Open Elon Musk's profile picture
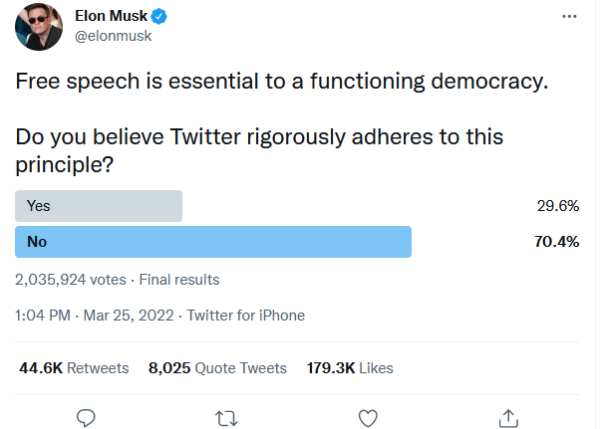Viewport: 600px width, 429px height. tap(38, 27)
